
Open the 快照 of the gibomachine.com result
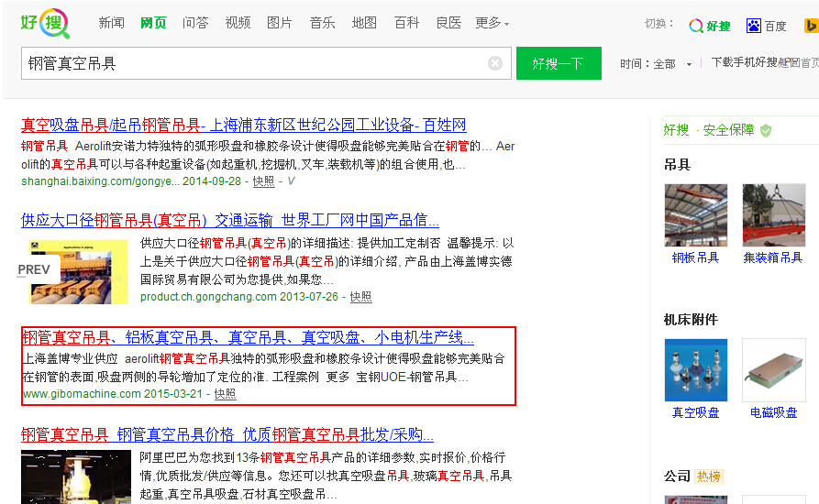point(225,394)
